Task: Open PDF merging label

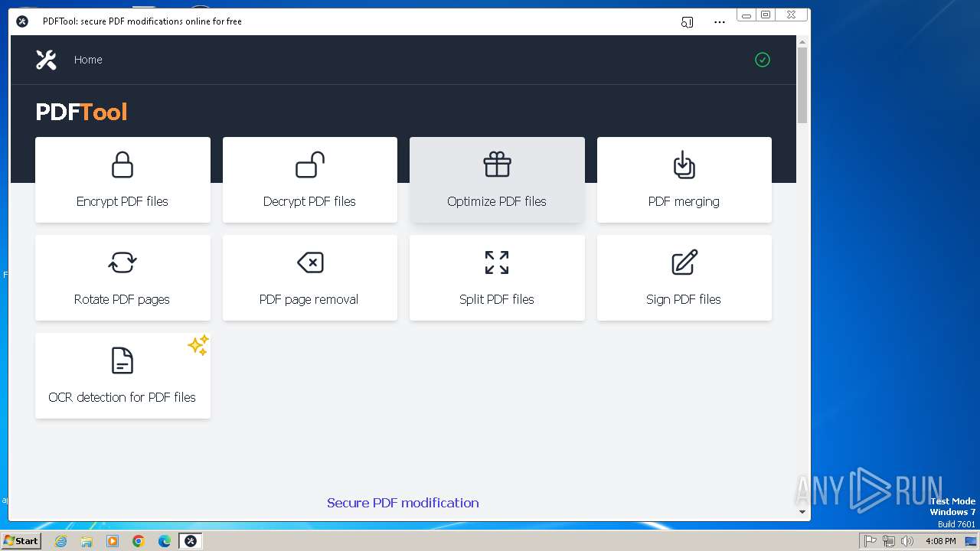Action: point(684,201)
